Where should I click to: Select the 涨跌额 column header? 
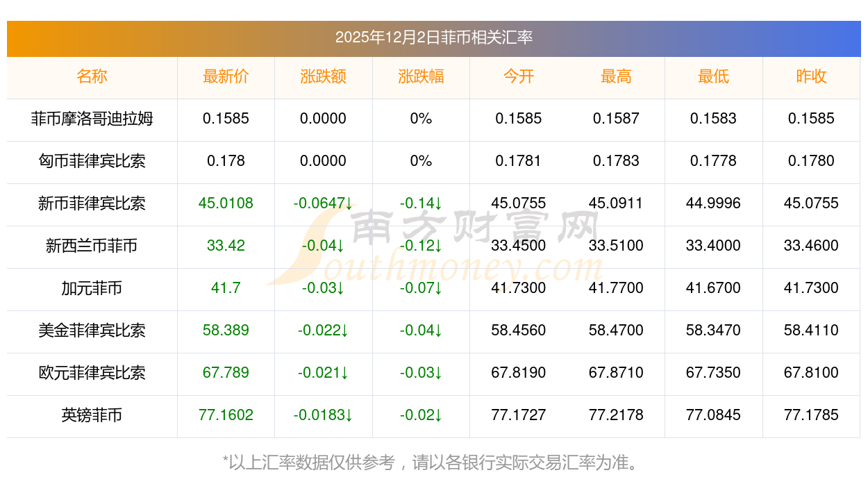tap(324, 76)
